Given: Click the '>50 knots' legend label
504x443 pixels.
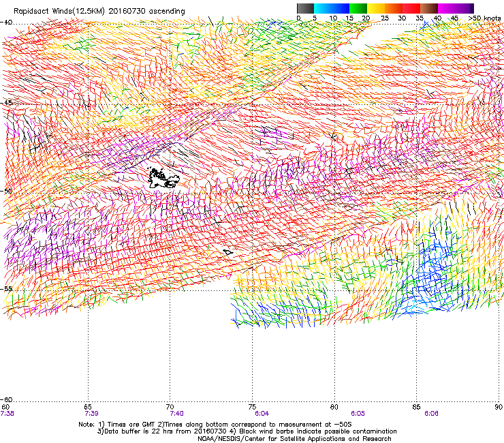Looking at the screenshot, I should (x=484, y=18).
